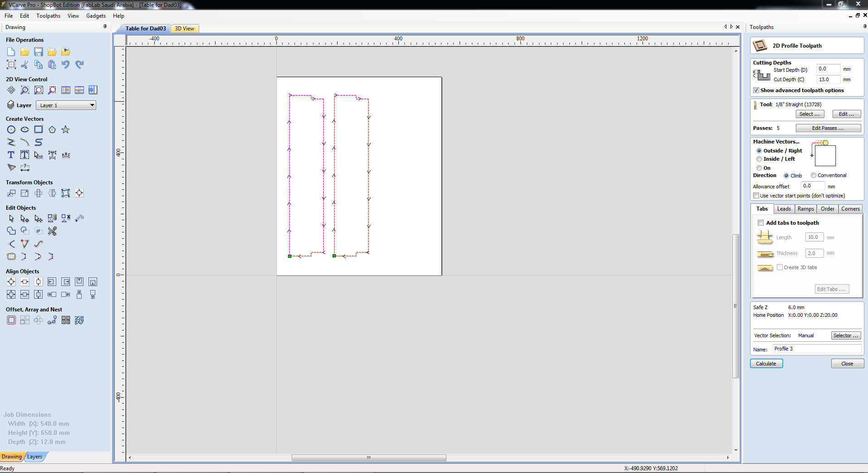Viewport: 868px width, 473px height.
Task: Select Inside / Left machining option
Action: [x=759, y=159]
